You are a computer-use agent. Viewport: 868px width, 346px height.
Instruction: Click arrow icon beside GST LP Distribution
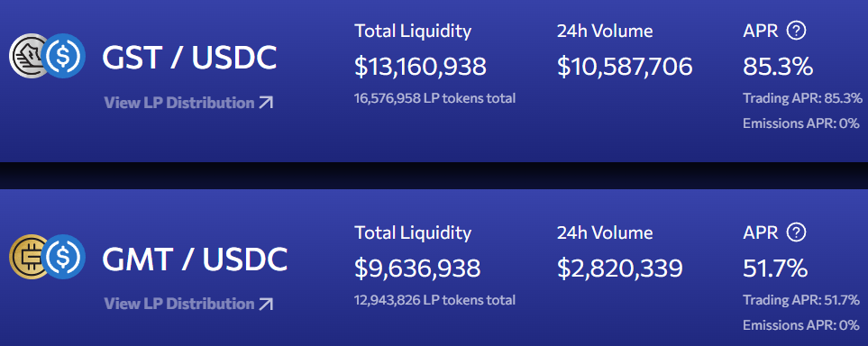266,103
